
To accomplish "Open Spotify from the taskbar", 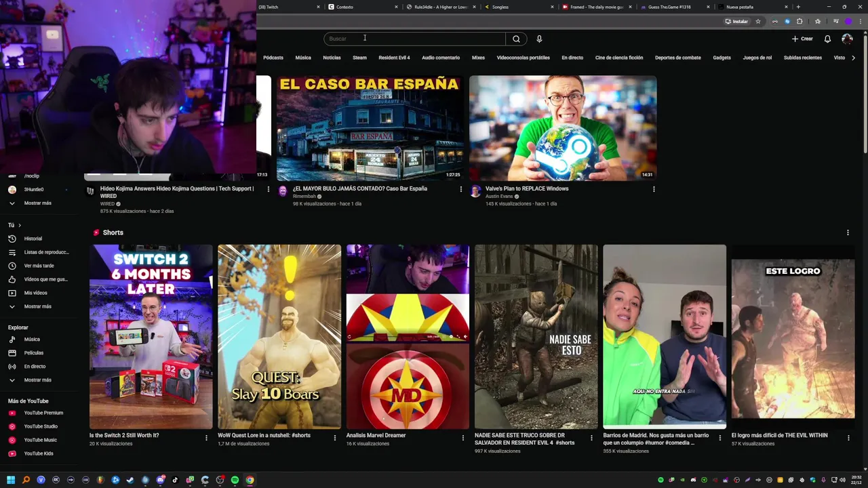I will [x=235, y=480].
